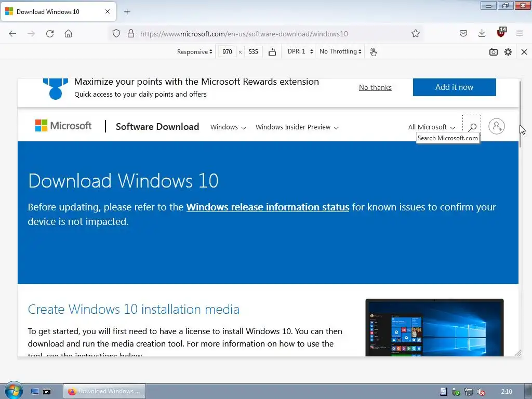
Task: Edit the viewport height field 535
Action: click(253, 51)
